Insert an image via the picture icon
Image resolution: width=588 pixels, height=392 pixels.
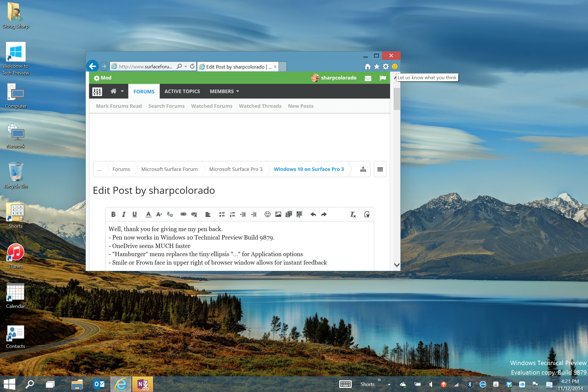point(278,215)
